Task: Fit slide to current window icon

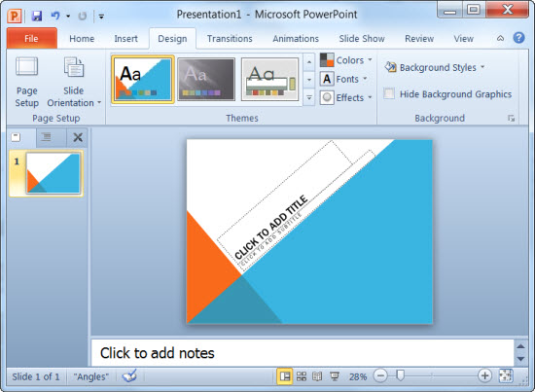Action: pos(506,376)
